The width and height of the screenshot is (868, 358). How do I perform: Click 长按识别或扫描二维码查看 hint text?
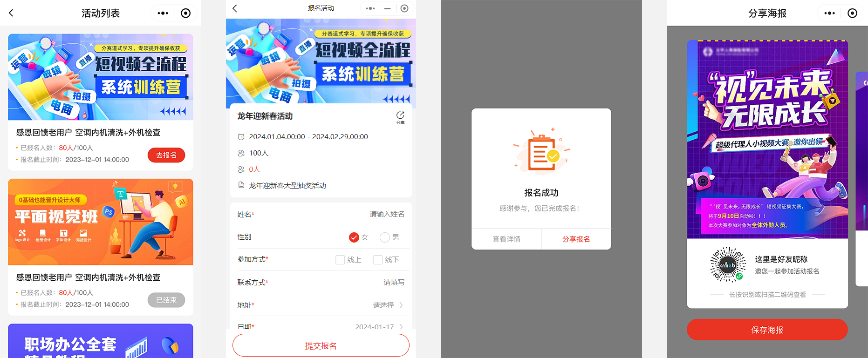pyautogui.click(x=767, y=295)
